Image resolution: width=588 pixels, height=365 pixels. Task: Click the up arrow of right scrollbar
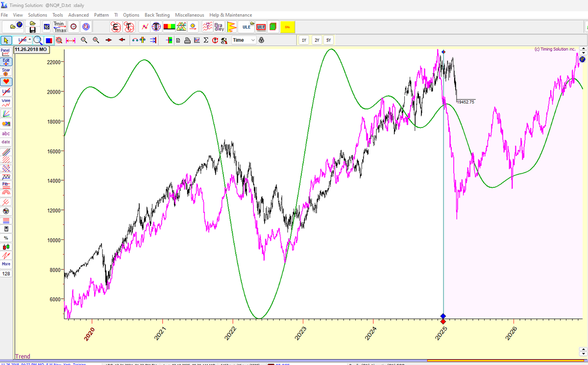click(583, 49)
